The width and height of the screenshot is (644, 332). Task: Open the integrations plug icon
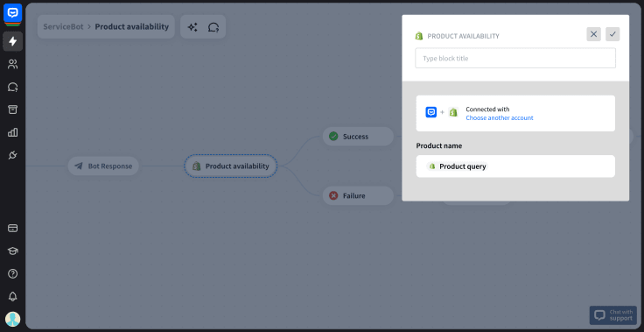[13, 155]
